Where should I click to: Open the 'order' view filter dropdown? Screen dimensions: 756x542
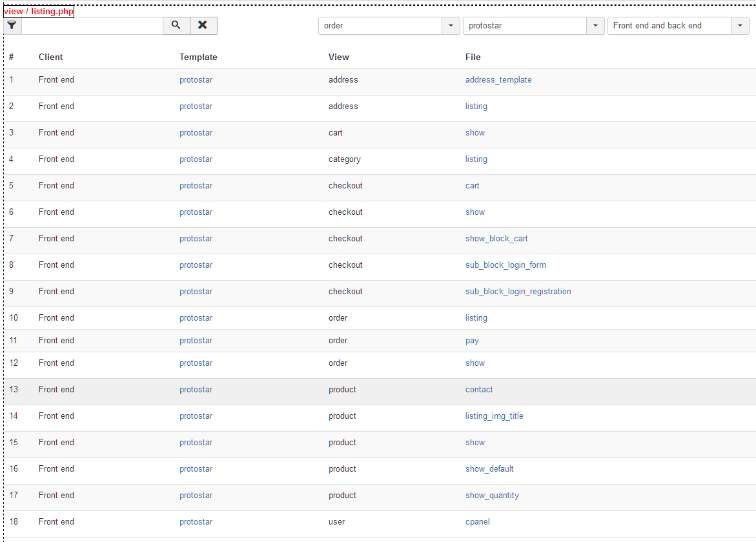(389, 26)
